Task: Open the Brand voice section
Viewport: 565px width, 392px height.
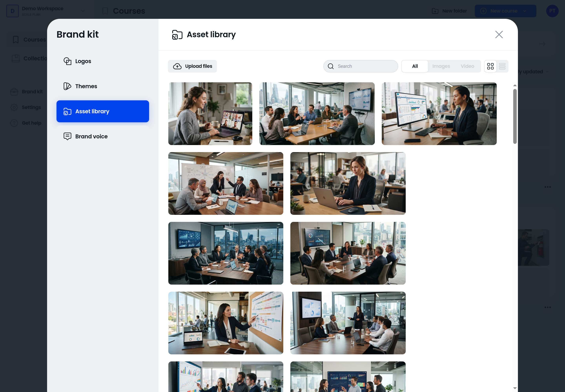Action: 103,136
